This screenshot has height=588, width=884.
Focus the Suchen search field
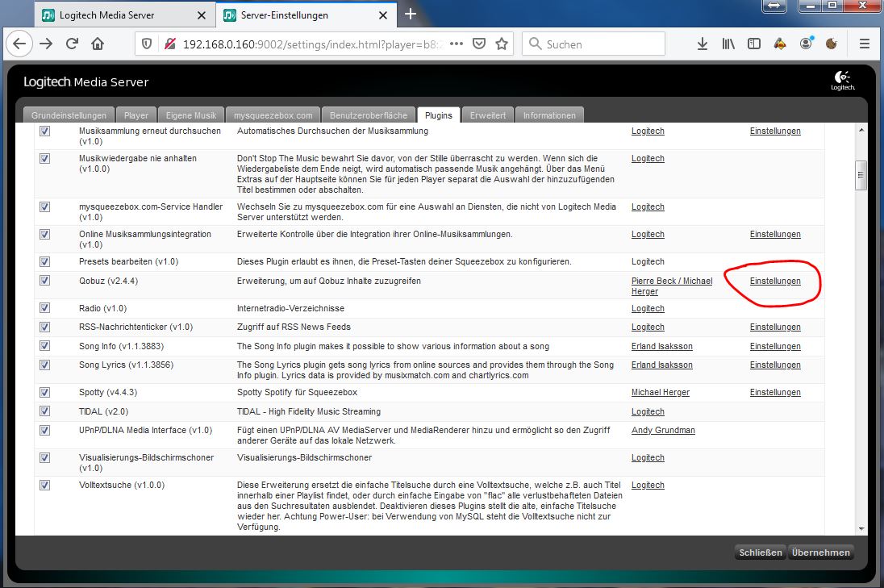[x=594, y=44]
